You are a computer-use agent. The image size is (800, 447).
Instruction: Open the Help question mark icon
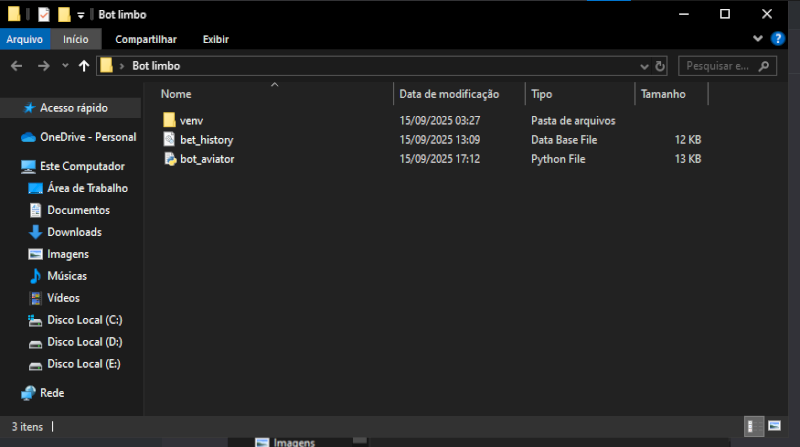(x=779, y=39)
